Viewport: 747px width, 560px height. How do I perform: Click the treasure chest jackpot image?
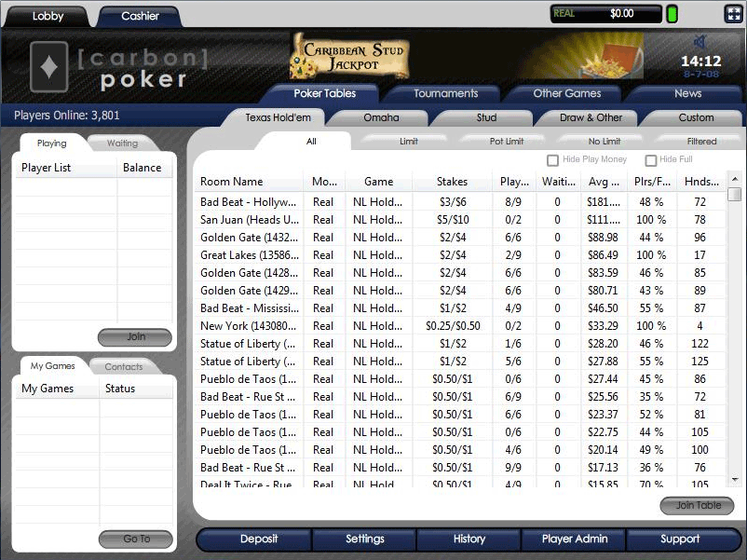tap(609, 60)
